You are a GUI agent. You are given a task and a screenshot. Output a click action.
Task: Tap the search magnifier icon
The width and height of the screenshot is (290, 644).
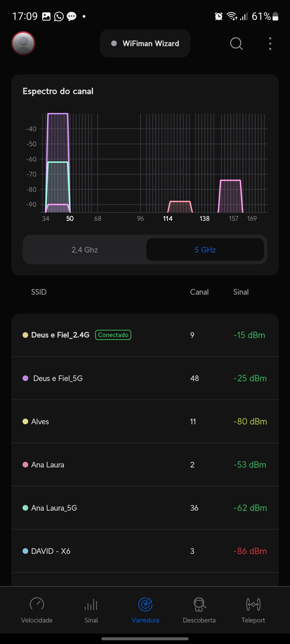click(236, 43)
